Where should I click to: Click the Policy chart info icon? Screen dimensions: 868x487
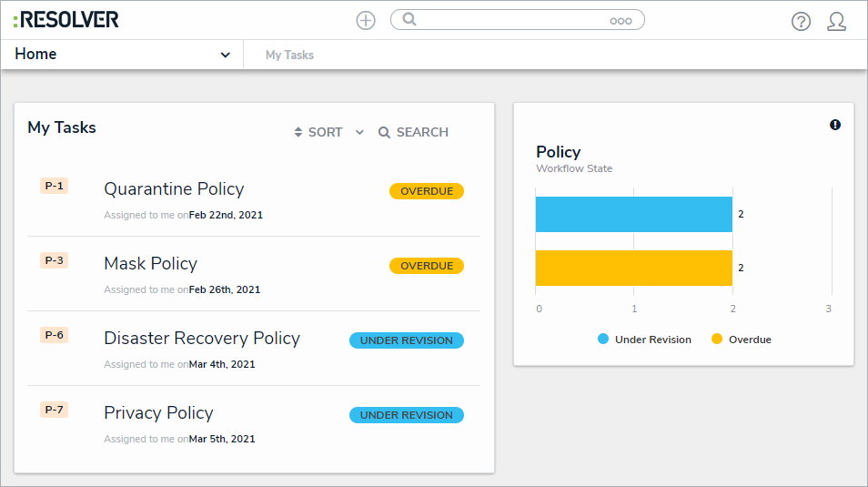835,125
